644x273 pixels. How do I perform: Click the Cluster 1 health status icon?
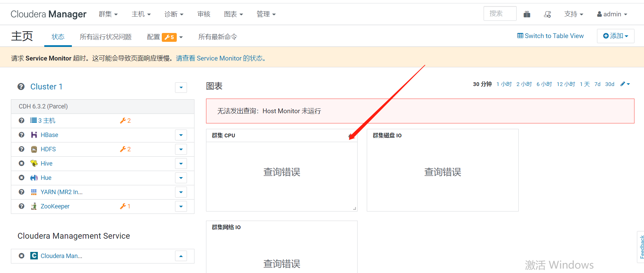click(x=21, y=87)
